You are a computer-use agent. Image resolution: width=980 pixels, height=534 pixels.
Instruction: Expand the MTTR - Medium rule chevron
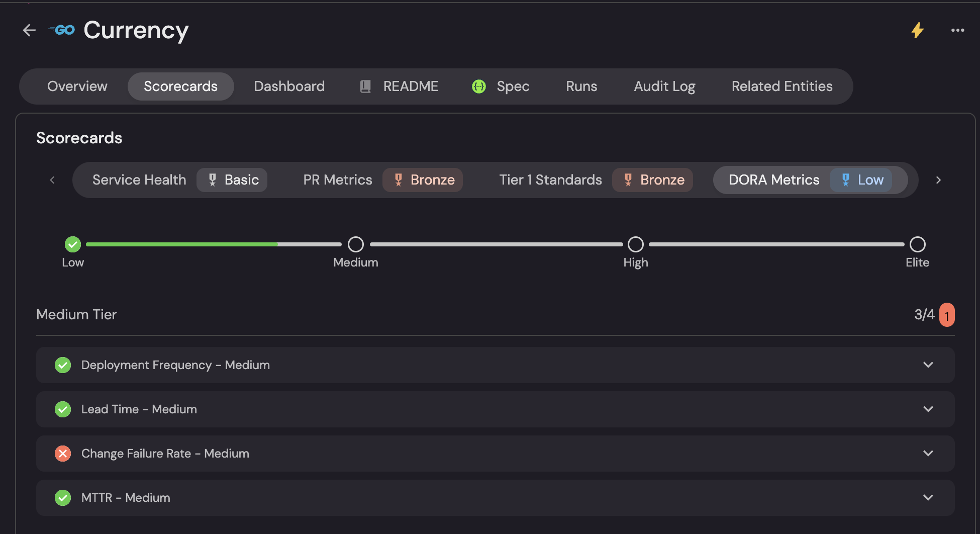928,498
